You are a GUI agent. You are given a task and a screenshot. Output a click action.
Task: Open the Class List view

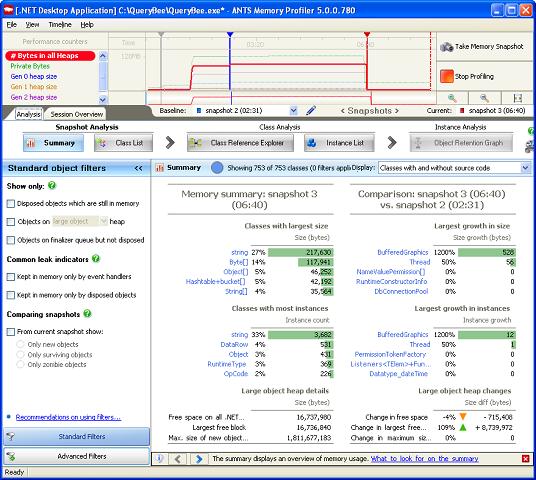point(123,143)
